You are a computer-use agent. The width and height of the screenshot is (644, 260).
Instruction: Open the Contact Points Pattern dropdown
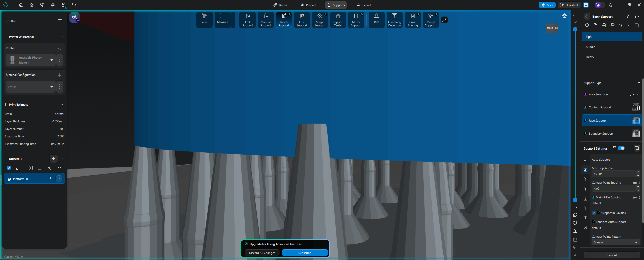click(615, 242)
